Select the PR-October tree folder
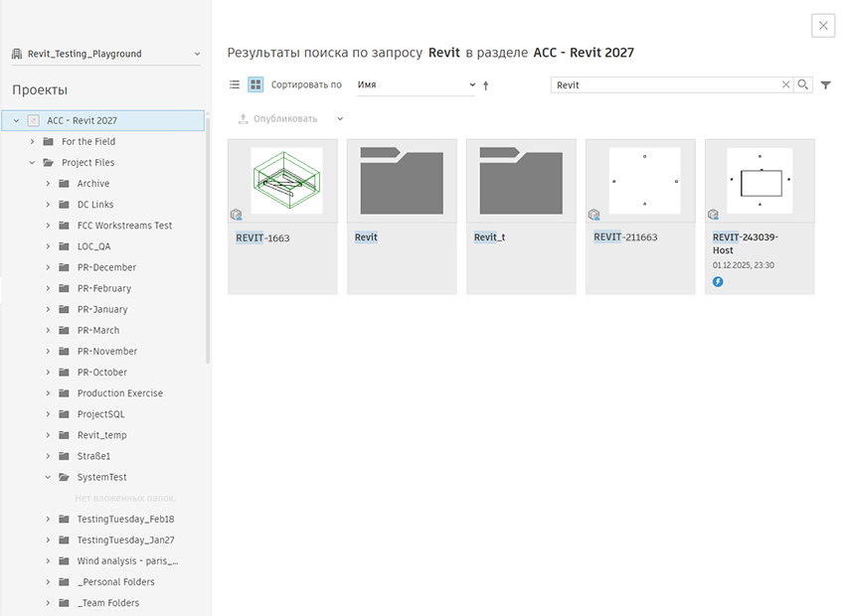Screen dimensions: 851x616 tap(102, 373)
